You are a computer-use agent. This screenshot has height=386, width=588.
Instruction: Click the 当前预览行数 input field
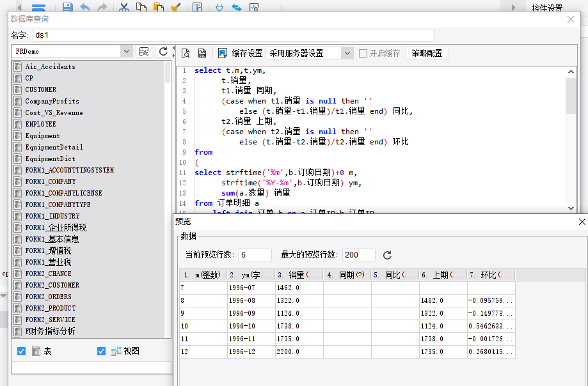[255, 255]
